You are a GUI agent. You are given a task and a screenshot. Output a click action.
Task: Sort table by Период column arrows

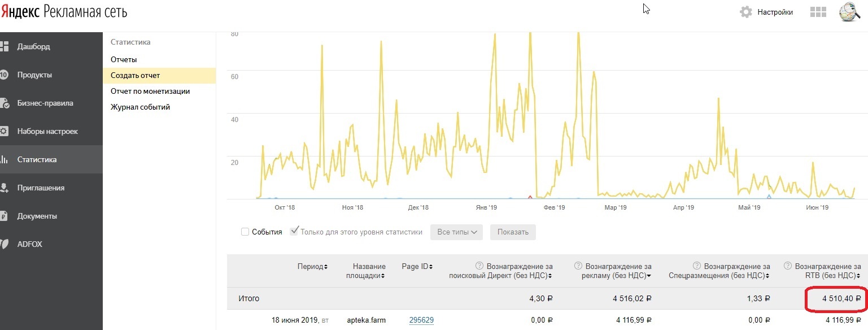coord(326,267)
